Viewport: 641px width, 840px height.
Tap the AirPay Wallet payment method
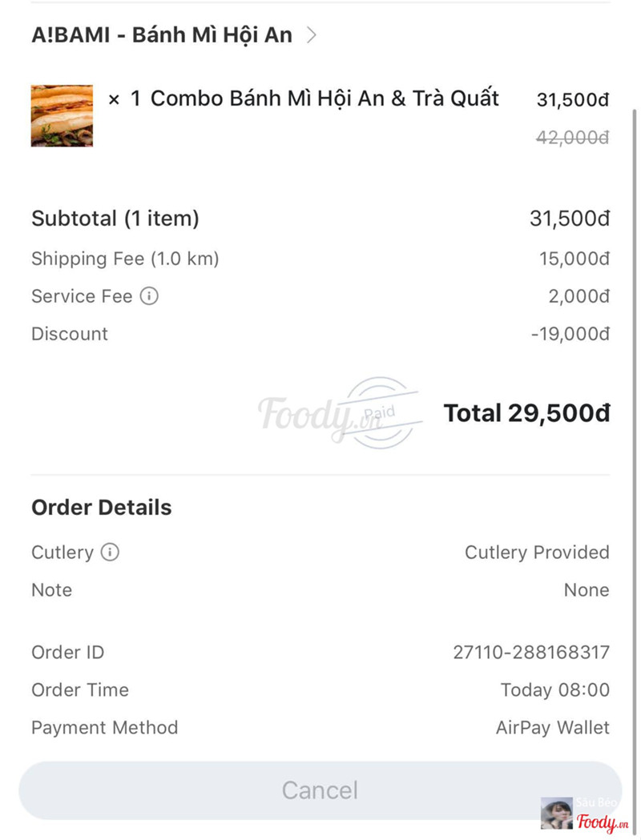[x=552, y=728]
